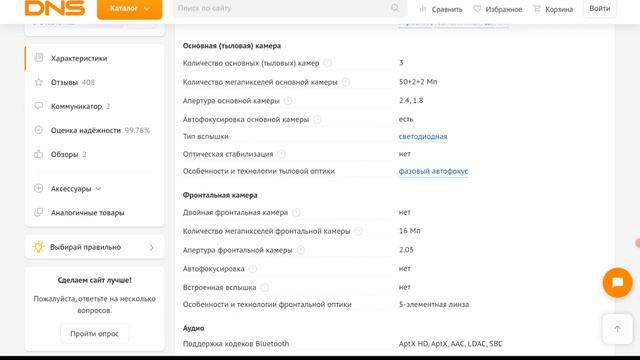
Task: Click the Тип вспышки label
Action: pos(205,137)
